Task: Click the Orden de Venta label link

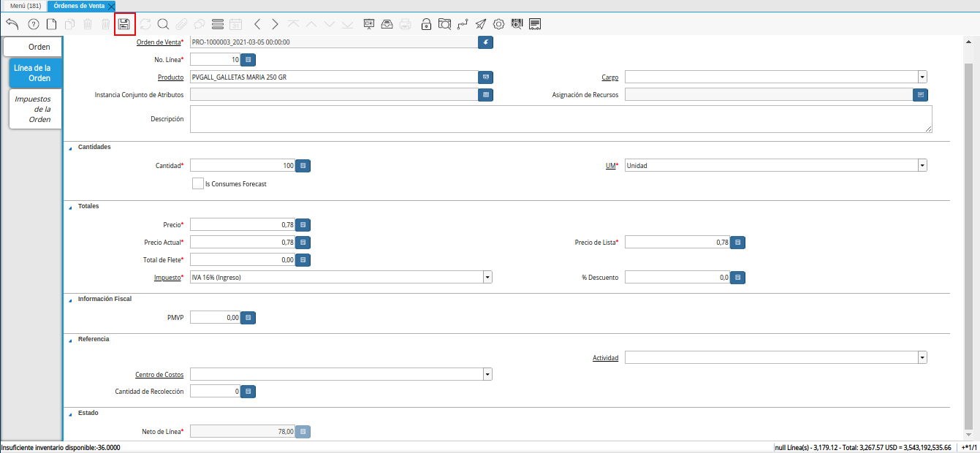Action: coord(159,42)
